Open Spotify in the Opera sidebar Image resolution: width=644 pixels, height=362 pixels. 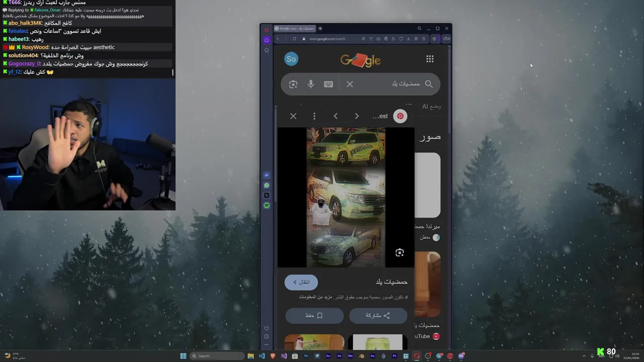click(267, 205)
